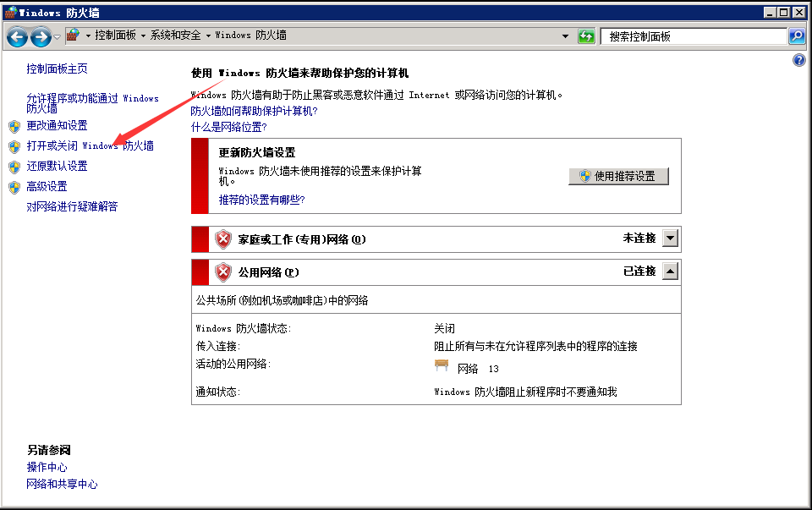Focus the 搜索控制面板 search field
The image size is (812, 510).
[x=694, y=36]
